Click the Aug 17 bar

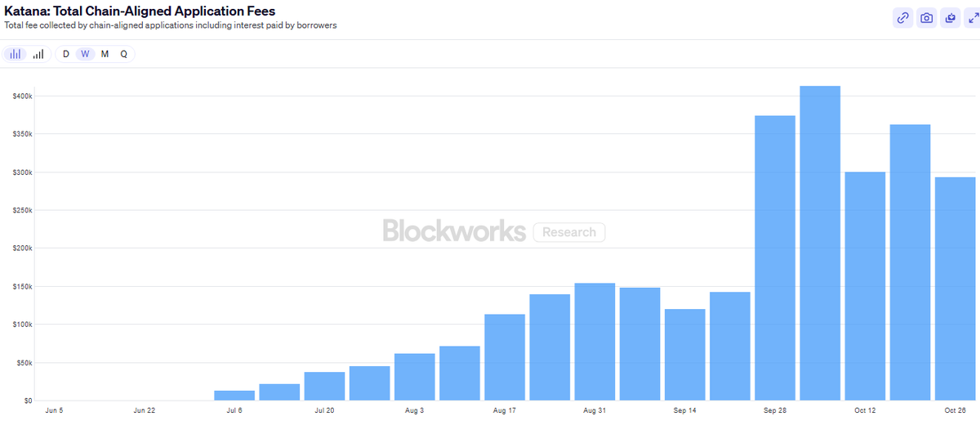pos(505,357)
